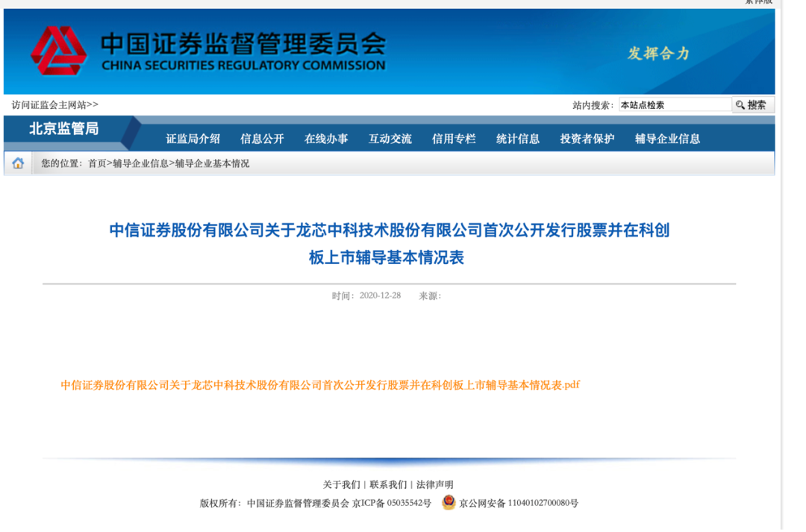Click the 京公网安备 police badge icon
This screenshot has height=532, width=806.
coord(447,503)
